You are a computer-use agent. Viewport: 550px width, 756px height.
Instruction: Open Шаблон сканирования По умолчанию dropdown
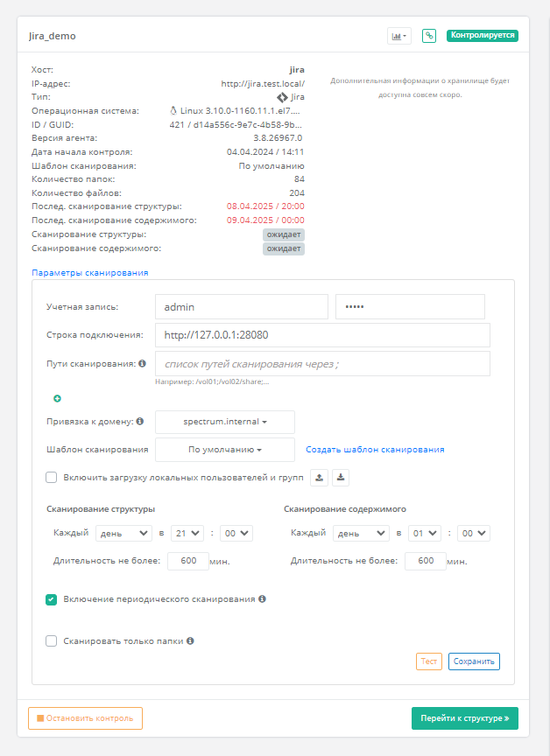[x=225, y=450]
